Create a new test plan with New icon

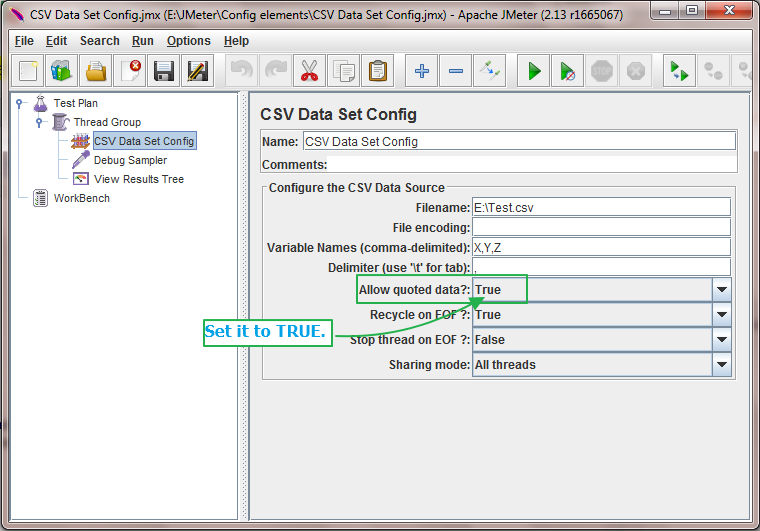tap(28, 71)
